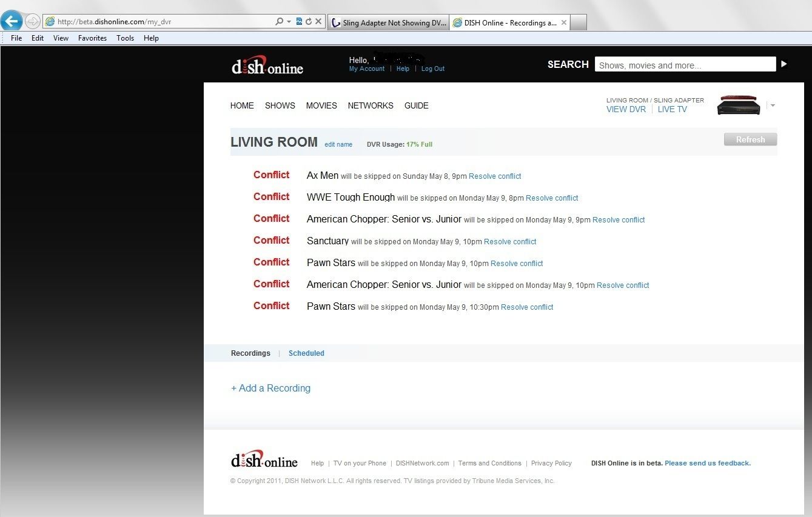This screenshot has height=517, width=812.
Task: Click the DVR receiver device image
Action: tap(738, 105)
